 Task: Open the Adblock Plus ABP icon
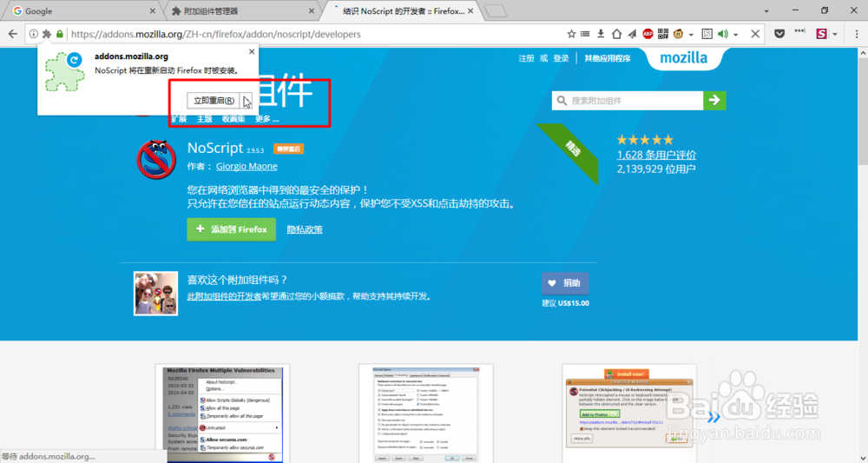point(648,34)
